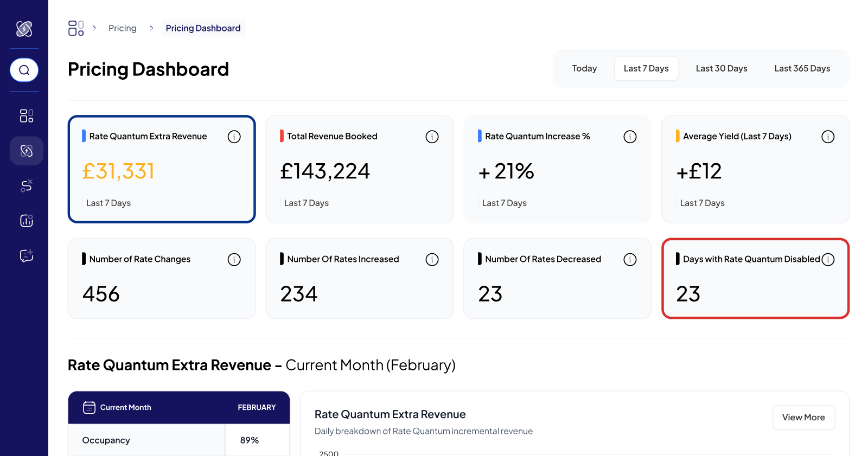Go to Pricing in the breadcrumb
This screenshot has height=456, width=868.
click(122, 28)
